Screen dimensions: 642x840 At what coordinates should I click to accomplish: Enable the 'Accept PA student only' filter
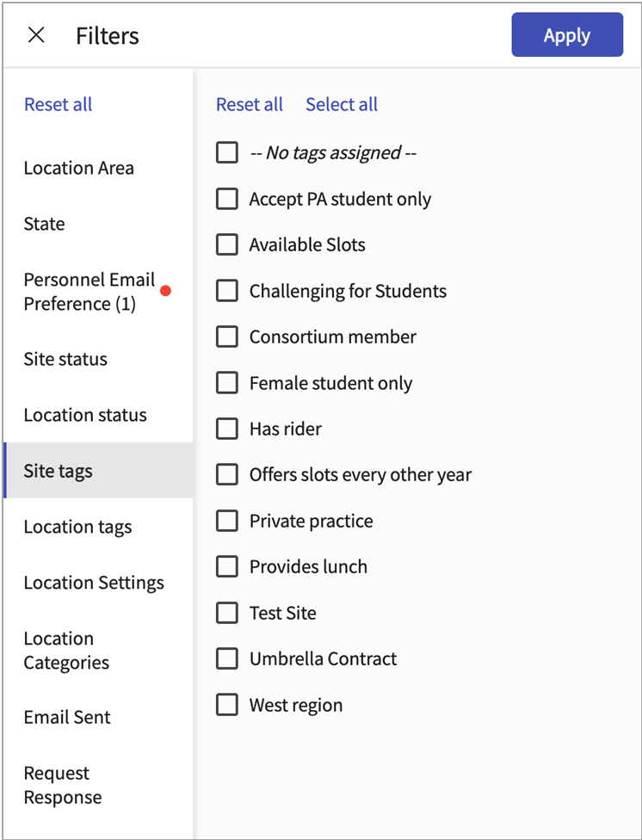[226, 199]
